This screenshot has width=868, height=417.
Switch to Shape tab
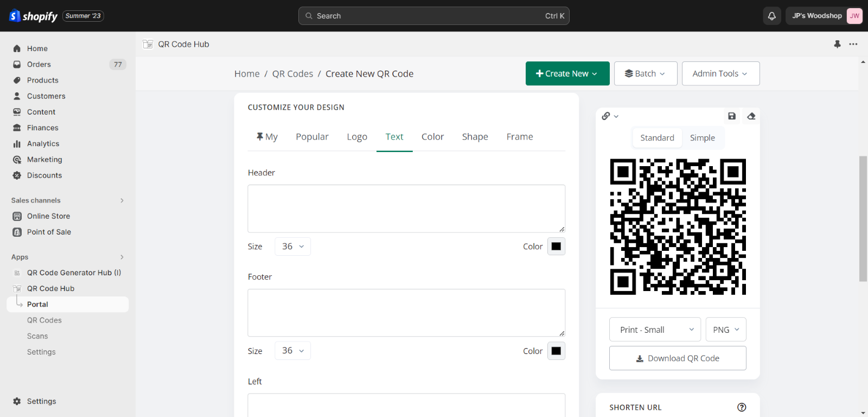(475, 137)
